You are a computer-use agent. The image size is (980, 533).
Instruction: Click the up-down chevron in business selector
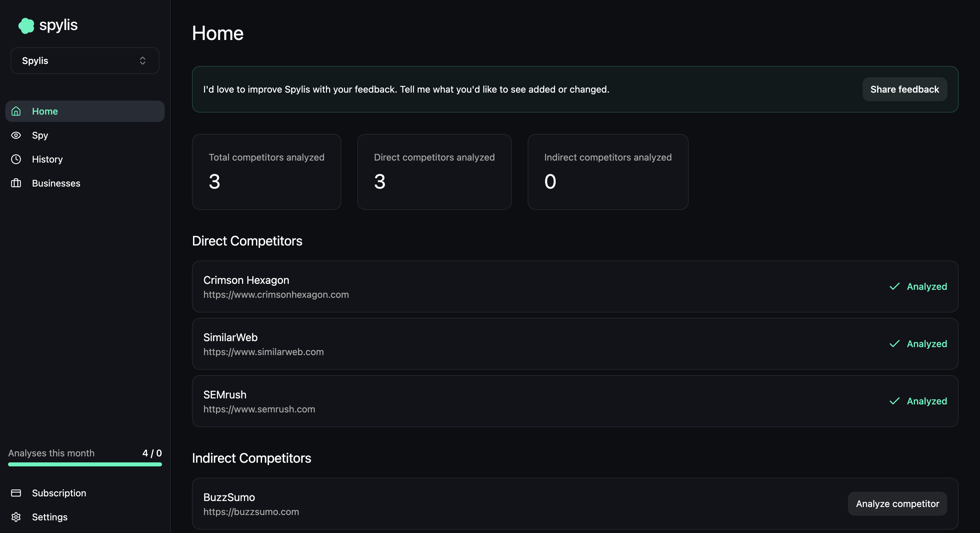click(x=143, y=61)
